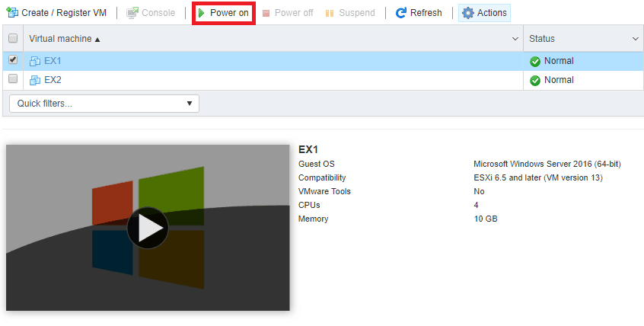Click the play button on EX1 thumbnail
This screenshot has height=326, width=644.
148,228
